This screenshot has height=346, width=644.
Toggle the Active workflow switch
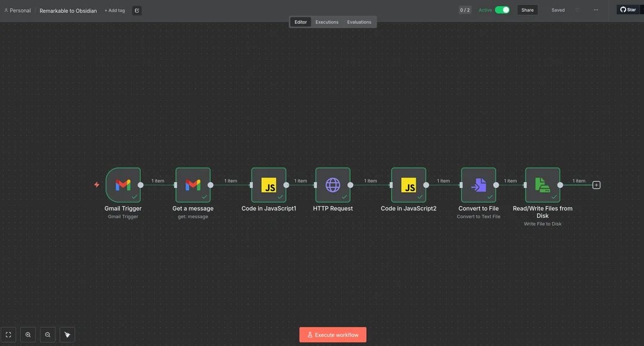click(x=502, y=10)
